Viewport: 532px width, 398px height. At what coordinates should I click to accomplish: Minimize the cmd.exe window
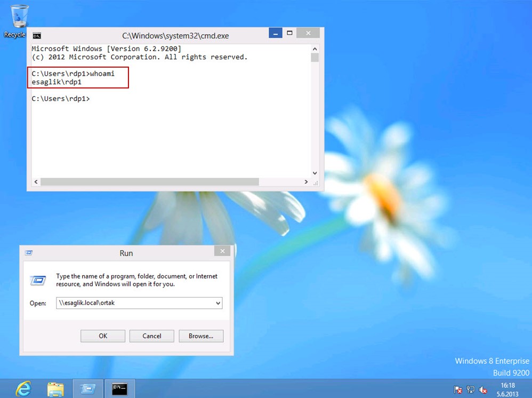click(x=276, y=33)
